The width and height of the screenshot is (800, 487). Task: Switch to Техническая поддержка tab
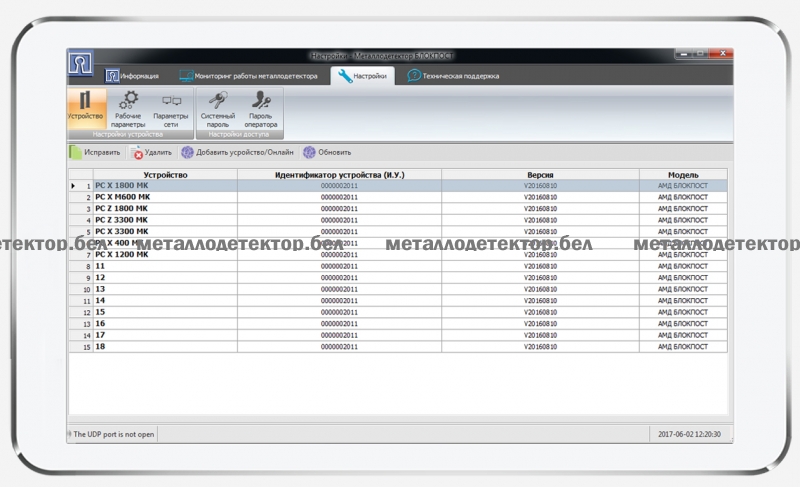pos(453,76)
